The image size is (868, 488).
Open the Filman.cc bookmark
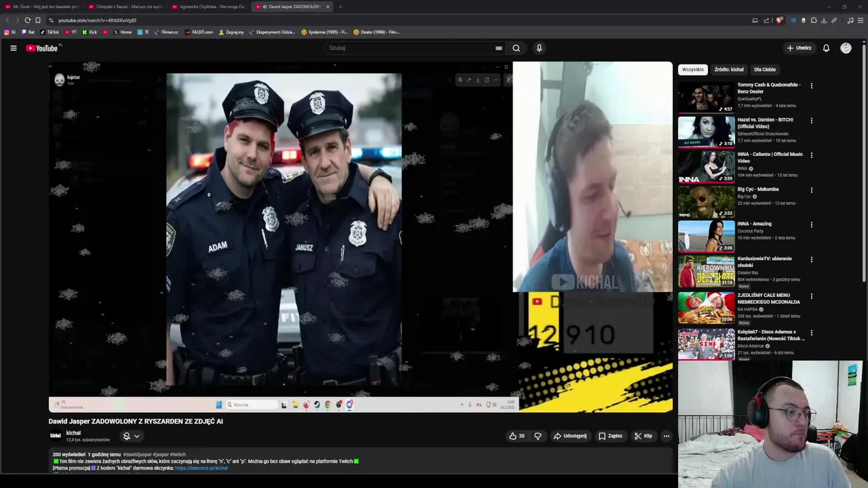166,32
